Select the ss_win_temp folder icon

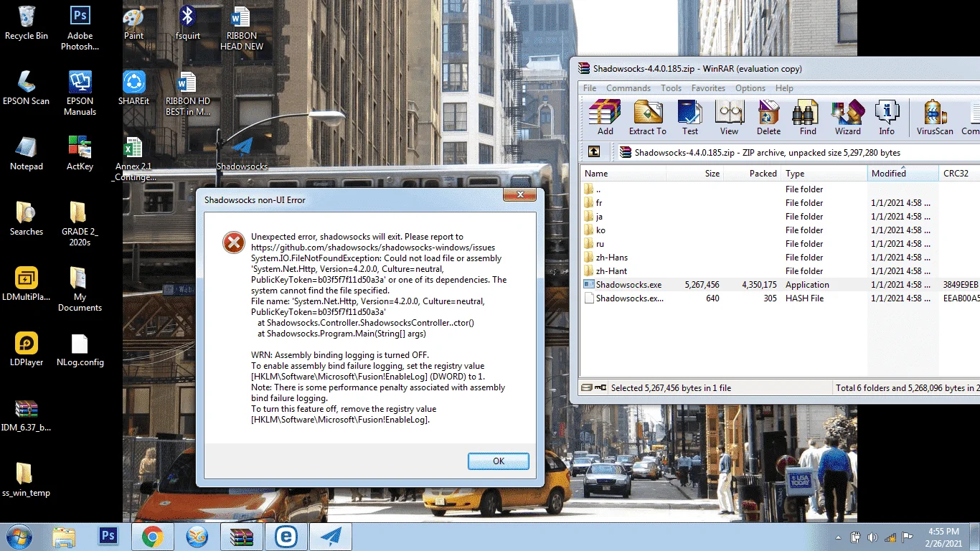pyautogui.click(x=27, y=480)
